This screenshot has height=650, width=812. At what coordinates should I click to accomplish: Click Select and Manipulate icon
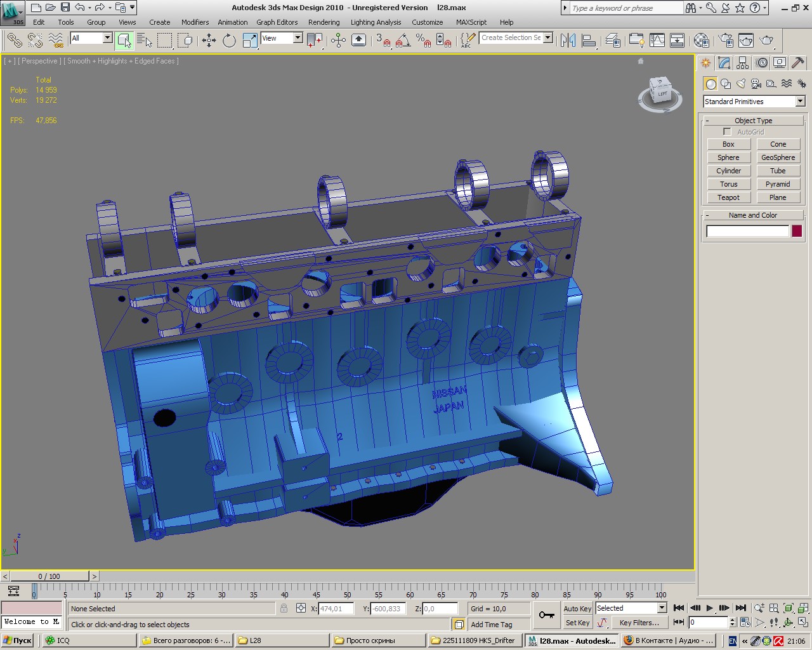[338, 40]
